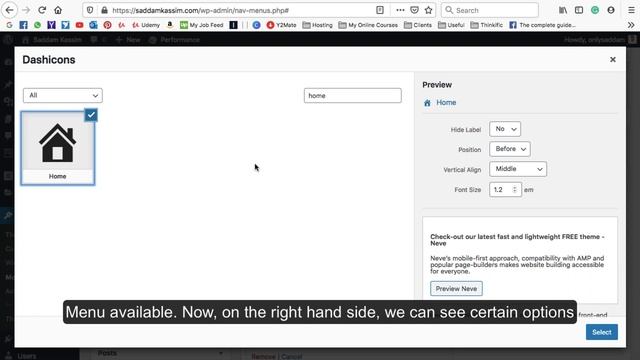640x360 pixels.
Task: Open the Position dropdown set to Before
Action: point(510,149)
